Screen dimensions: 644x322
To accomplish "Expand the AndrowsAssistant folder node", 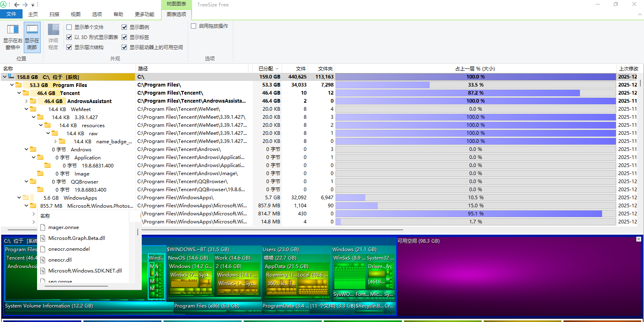I will 26,101.
